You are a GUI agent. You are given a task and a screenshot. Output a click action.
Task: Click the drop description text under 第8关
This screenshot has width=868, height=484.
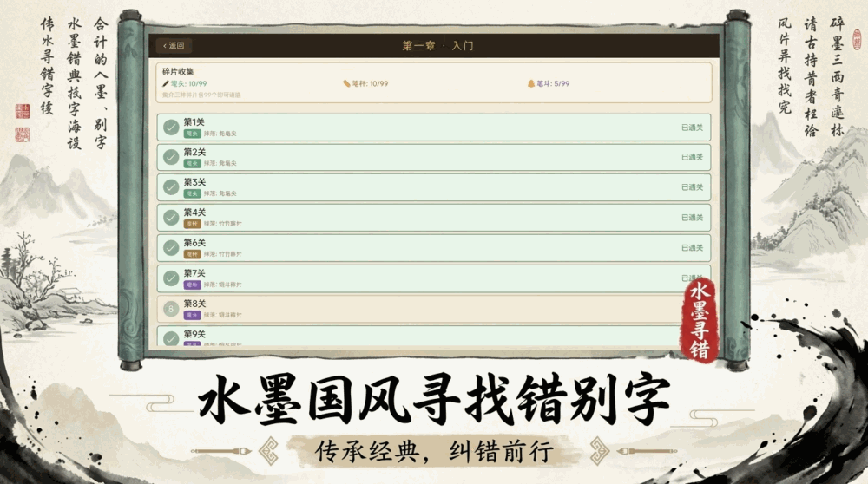click(222, 315)
